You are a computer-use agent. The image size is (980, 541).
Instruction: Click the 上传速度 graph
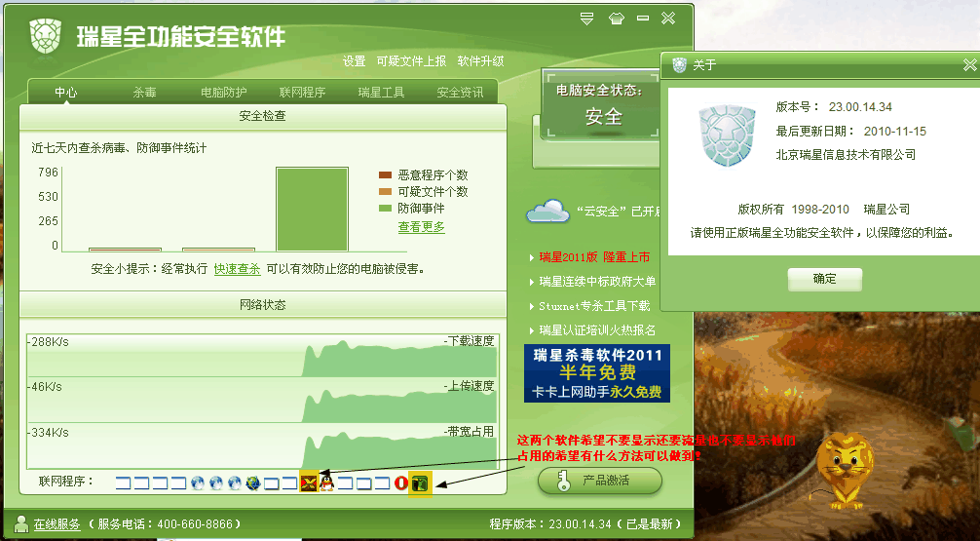pos(262,401)
